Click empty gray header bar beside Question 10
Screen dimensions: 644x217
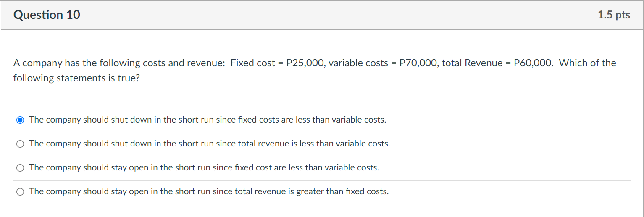[336, 15]
